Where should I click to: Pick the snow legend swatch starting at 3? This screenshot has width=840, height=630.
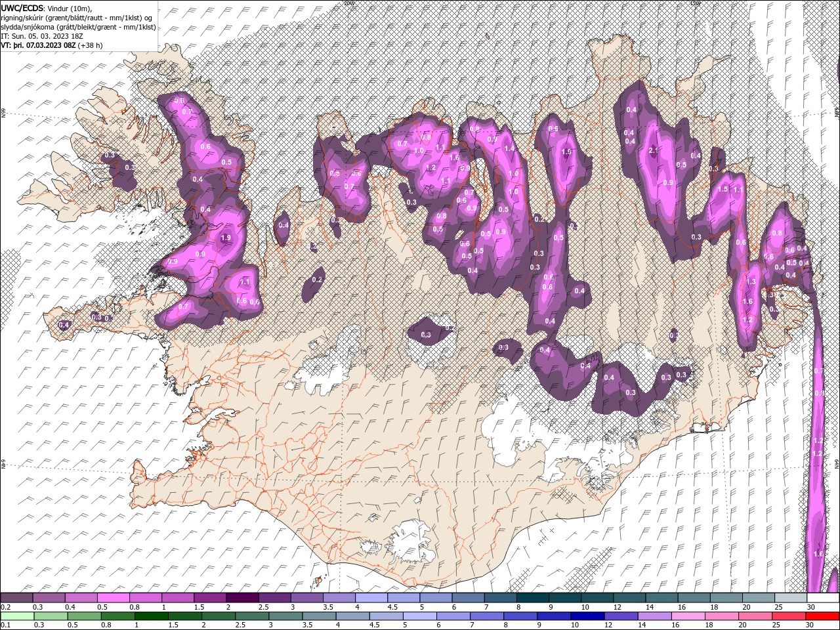point(306,598)
